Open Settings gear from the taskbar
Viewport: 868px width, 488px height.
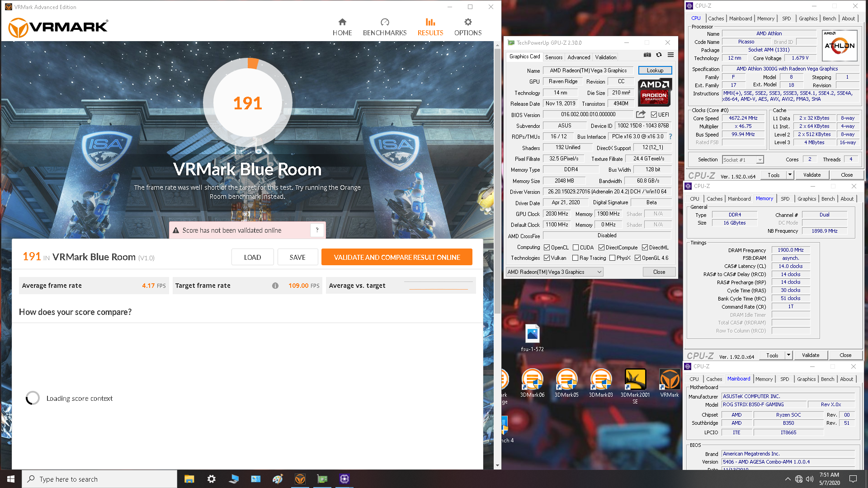pyautogui.click(x=212, y=479)
